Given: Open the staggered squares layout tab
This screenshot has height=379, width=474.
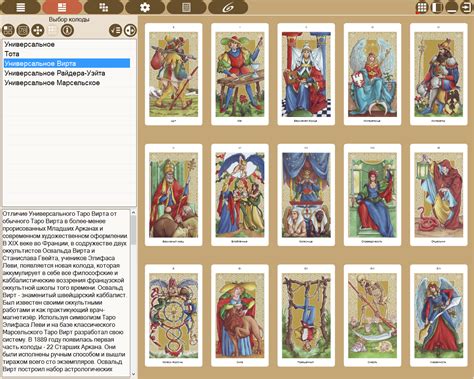Looking at the screenshot, I should tap(104, 7).
